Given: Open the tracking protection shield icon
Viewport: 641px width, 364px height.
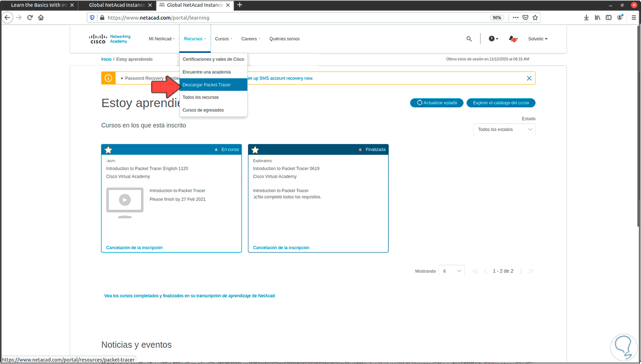Looking at the screenshot, I should click(x=92, y=18).
